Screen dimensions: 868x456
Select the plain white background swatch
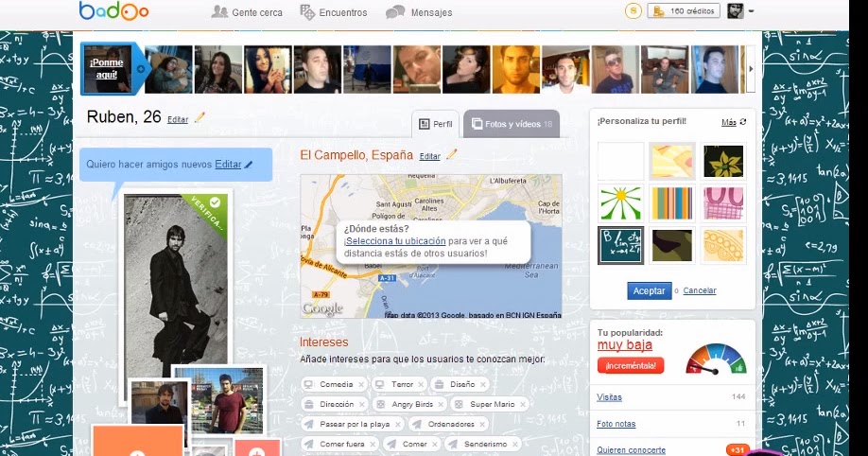620,161
